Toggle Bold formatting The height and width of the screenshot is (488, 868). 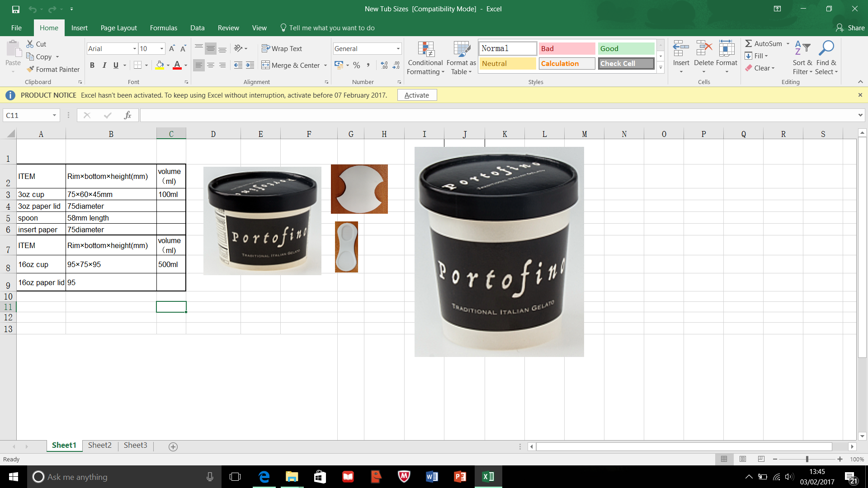point(92,65)
